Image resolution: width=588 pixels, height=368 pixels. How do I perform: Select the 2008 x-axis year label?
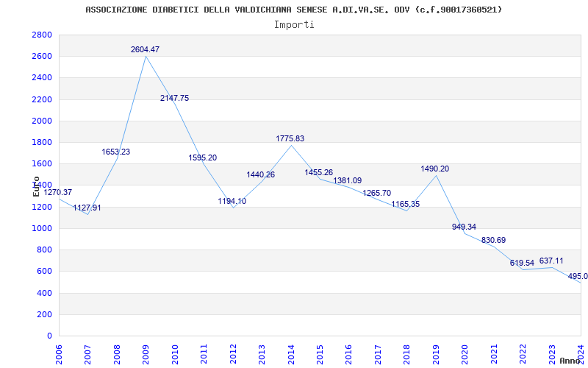pyautogui.click(x=117, y=354)
